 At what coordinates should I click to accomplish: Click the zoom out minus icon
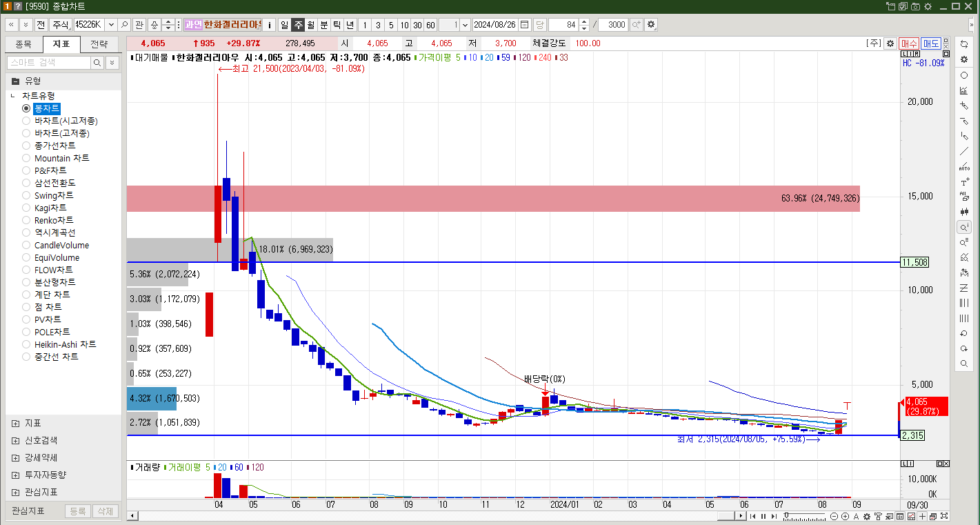tap(835, 516)
